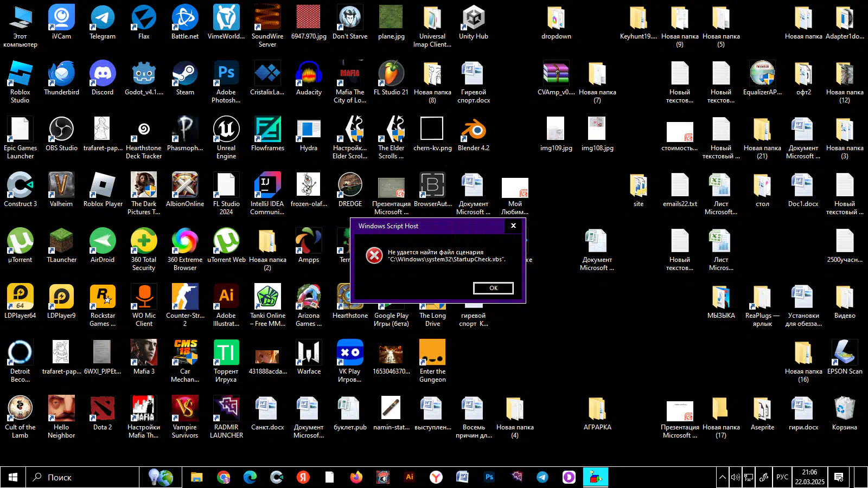Open the notification center icon
The image size is (868, 488).
pos(839,477)
